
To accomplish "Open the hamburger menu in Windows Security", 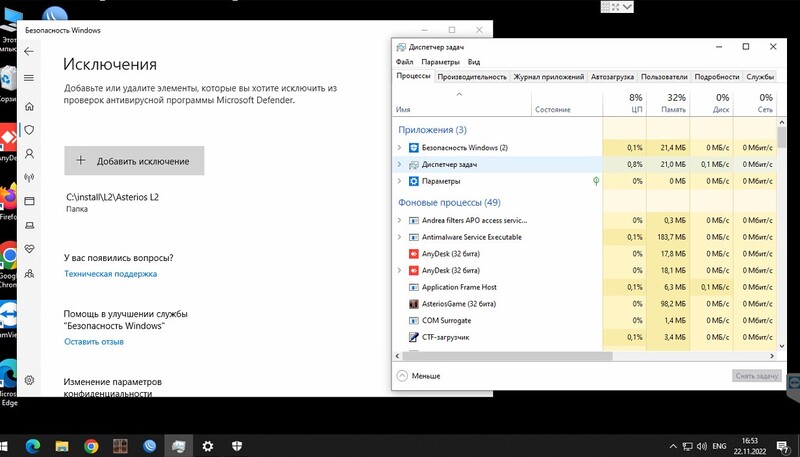I will tap(29, 78).
